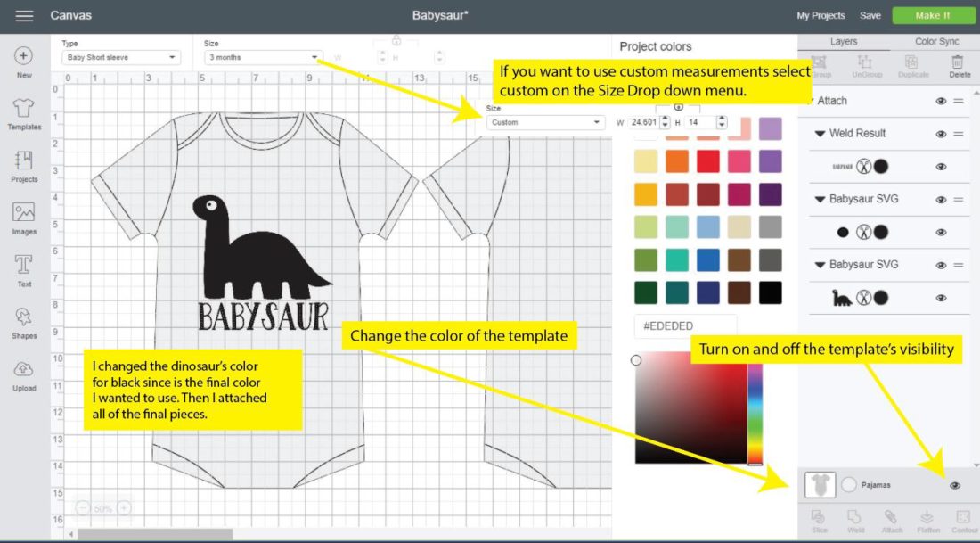Screen dimensions: 980x543
Task: Switch to the Color Sync tab
Action: pyautogui.click(x=936, y=42)
